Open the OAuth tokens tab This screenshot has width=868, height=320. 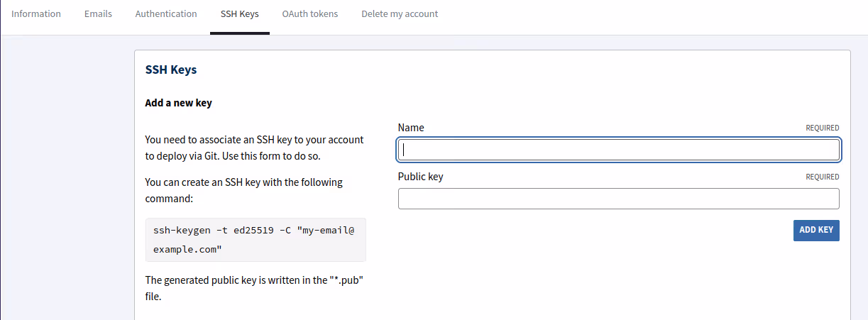(x=309, y=13)
